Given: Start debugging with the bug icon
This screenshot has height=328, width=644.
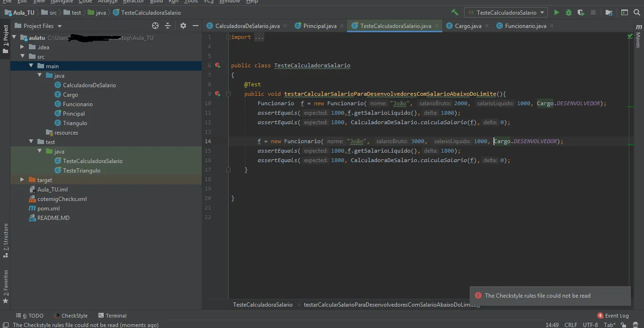Looking at the screenshot, I should [569, 13].
